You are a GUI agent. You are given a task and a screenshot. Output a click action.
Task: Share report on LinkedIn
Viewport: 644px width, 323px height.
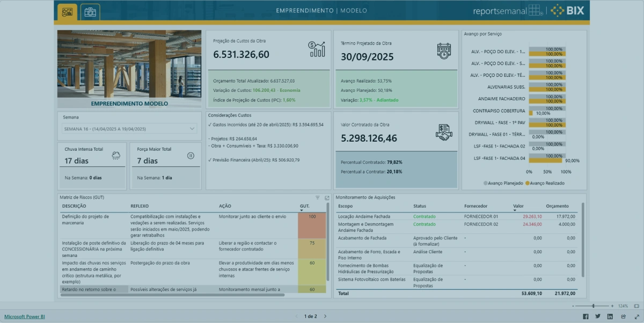[610, 317]
